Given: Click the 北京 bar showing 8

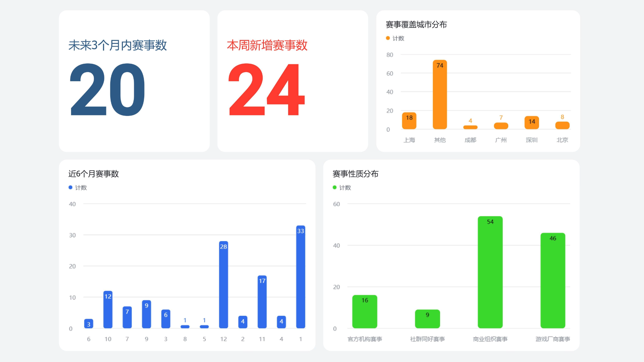Looking at the screenshot, I should [562, 126].
